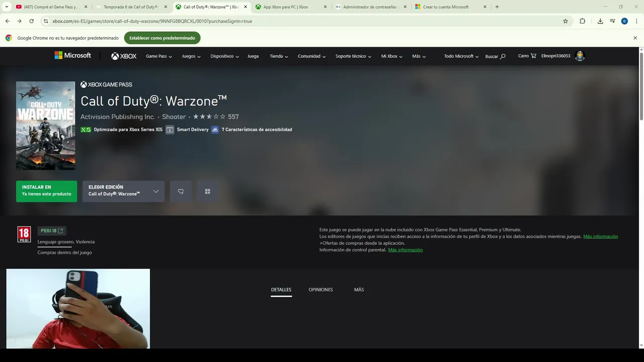Open new tab with plus icon
Viewport: 644px width, 362px height.
coord(497,7)
